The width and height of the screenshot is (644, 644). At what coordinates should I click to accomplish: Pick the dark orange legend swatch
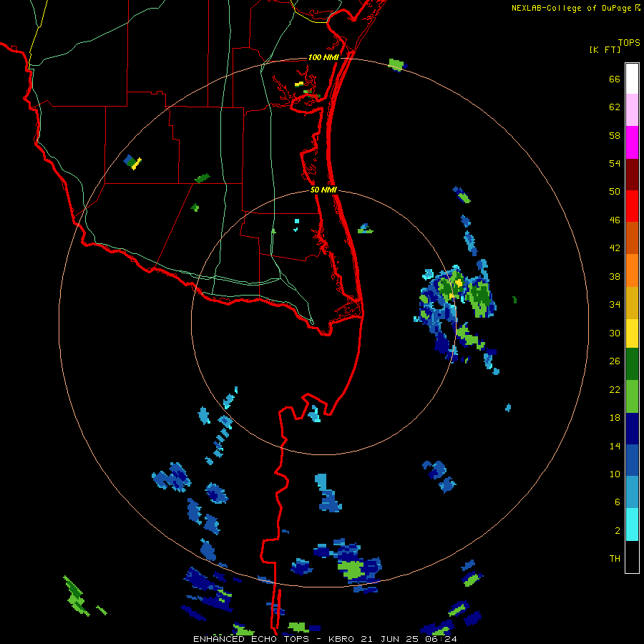[632, 238]
